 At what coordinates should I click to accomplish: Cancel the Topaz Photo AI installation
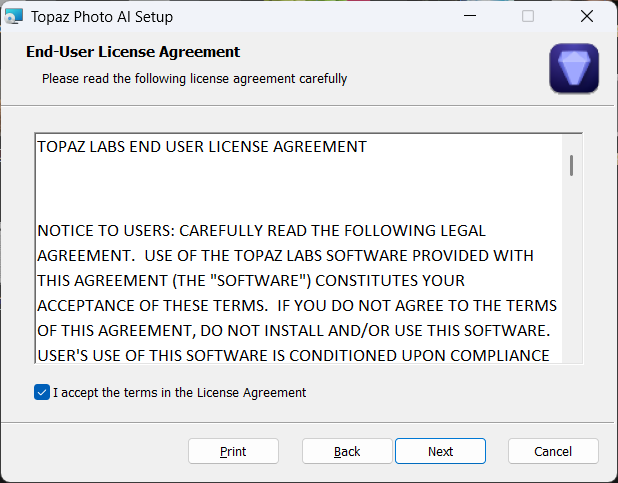[x=553, y=451]
